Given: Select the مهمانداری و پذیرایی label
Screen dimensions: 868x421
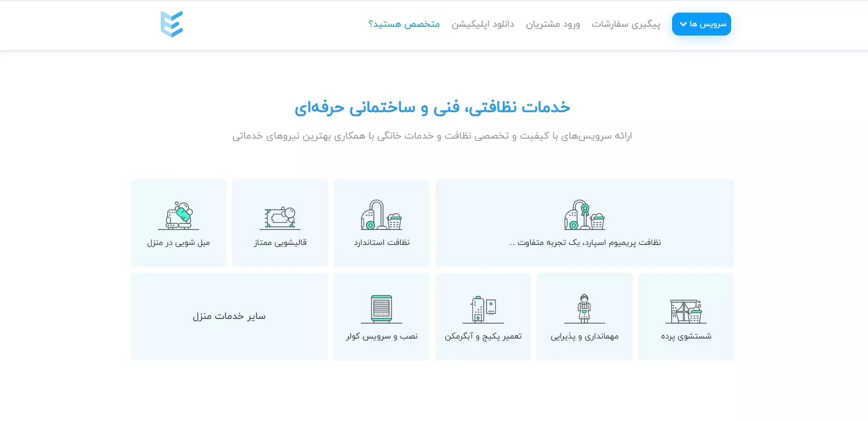Looking at the screenshot, I should point(584,336).
